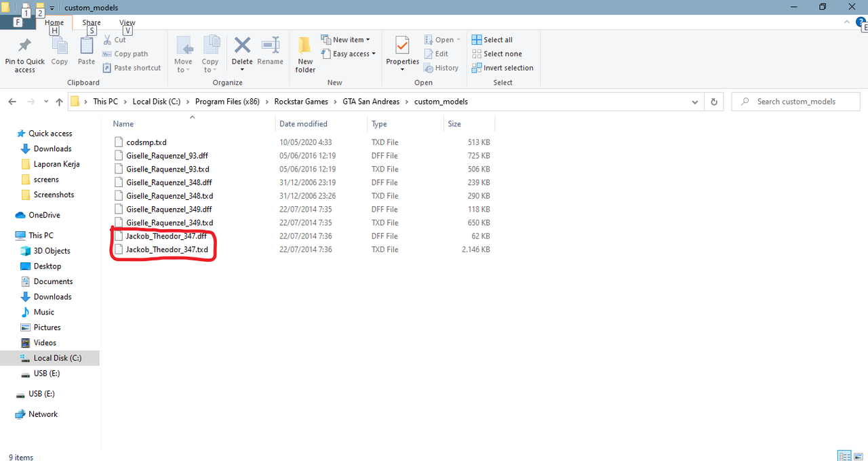The height and width of the screenshot is (461, 868).
Task: Open OneDrive in sidebar
Action: click(x=44, y=215)
